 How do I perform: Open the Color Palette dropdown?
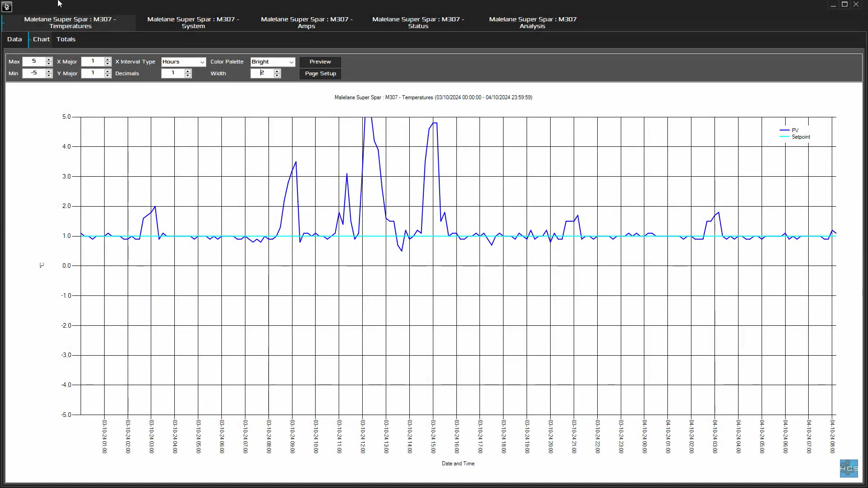(x=273, y=62)
